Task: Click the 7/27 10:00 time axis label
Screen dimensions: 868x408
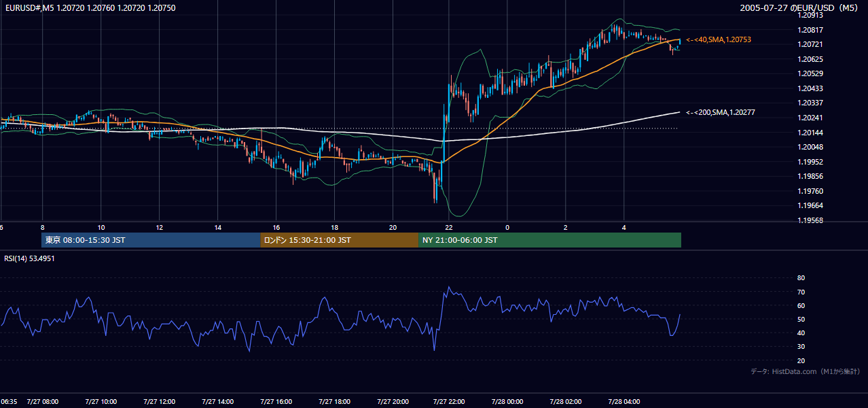Action: click(x=101, y=402)
